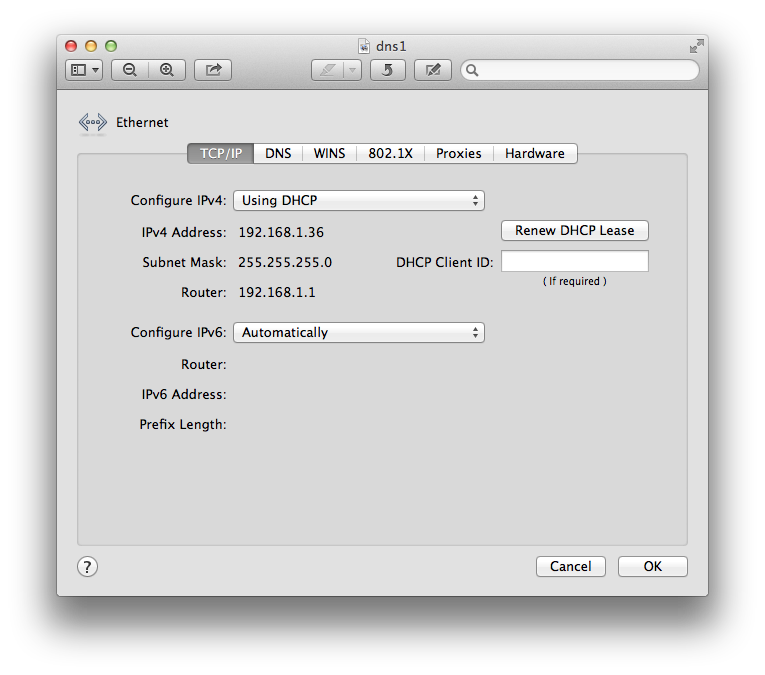Confirm with the OK button
Image resolution: width=765 pixels, height=675 pixels.
[x=652, y=566]
